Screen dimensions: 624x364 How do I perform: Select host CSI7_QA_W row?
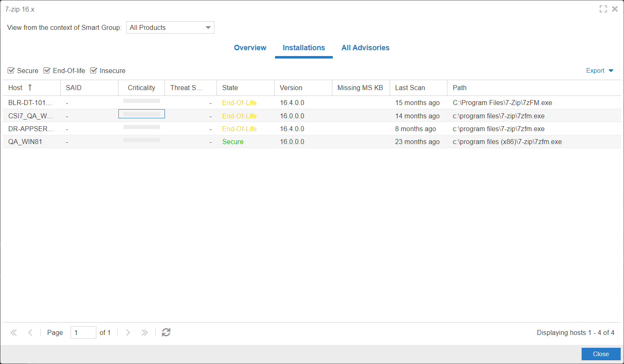pyautogui.click(x=312, y=116)
